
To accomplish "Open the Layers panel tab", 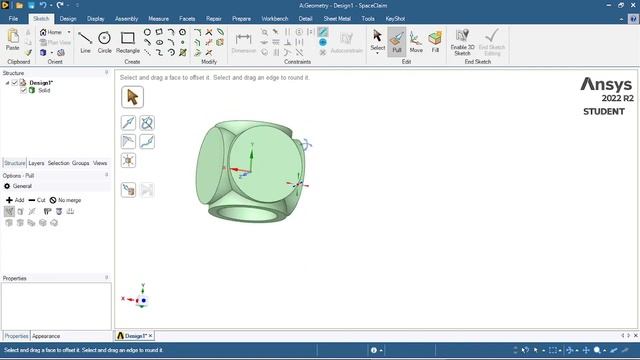I will [x=36, y=163].
